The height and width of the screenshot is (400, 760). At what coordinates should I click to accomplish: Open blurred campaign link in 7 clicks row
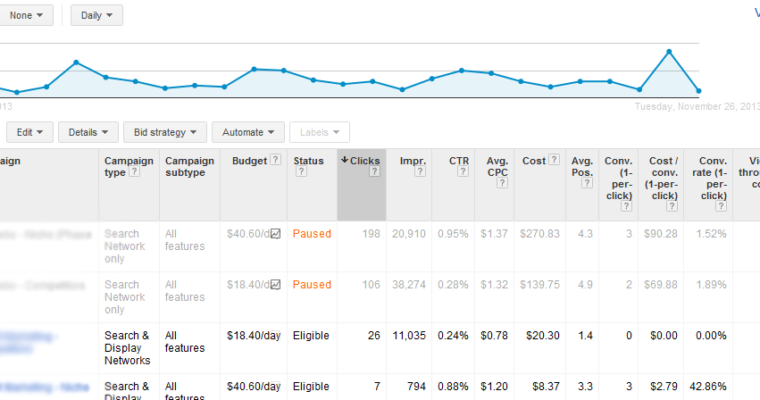click(x=45, y=387)
